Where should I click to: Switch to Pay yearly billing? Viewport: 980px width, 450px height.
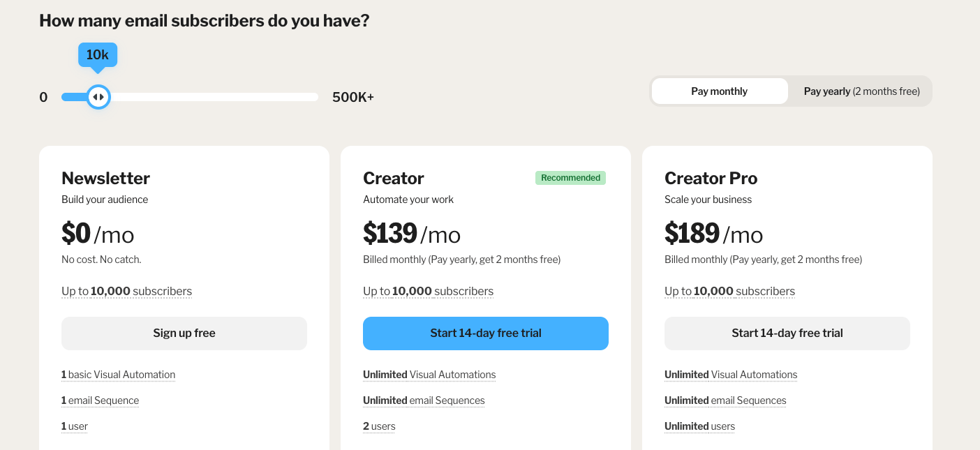pyautogui.click(x=861, y=91)
